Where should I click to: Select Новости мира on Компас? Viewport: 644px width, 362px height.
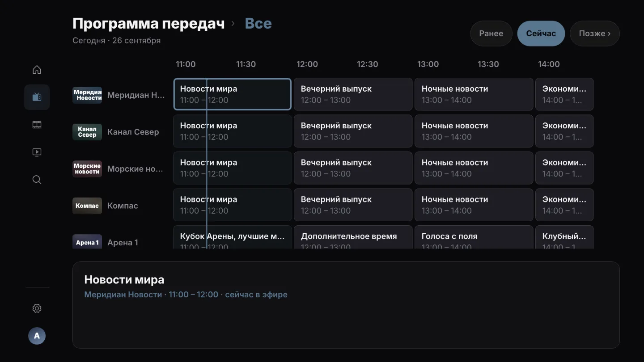(233, 205)
